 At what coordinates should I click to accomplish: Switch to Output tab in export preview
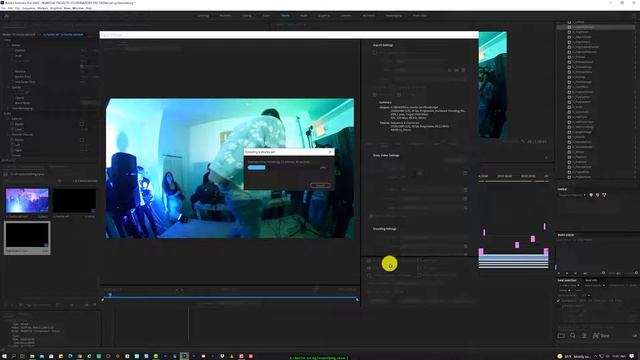123,43
